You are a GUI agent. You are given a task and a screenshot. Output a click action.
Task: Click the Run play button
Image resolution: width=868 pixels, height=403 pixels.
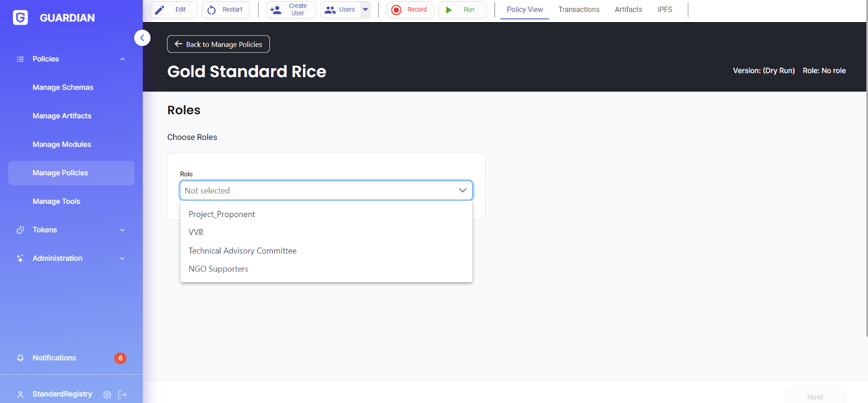462,10
